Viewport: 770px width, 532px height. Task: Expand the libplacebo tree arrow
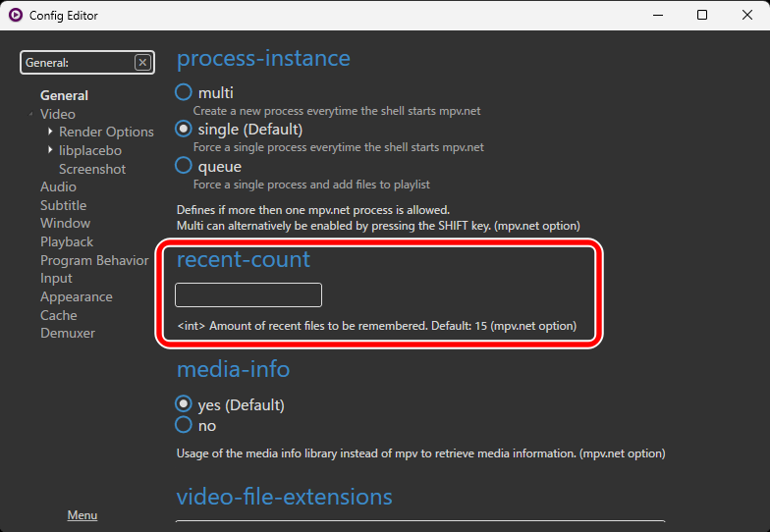click(x=50, y=149)
